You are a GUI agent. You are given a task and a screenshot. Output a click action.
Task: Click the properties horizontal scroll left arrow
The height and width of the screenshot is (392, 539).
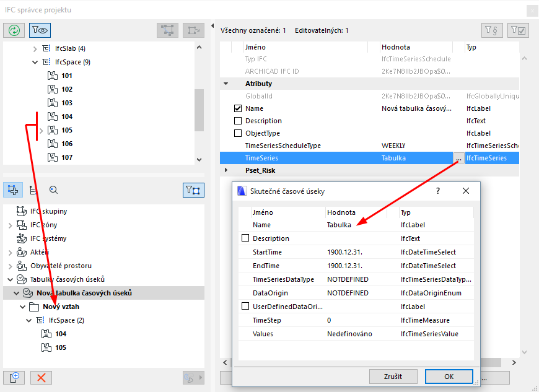(225, 363)
